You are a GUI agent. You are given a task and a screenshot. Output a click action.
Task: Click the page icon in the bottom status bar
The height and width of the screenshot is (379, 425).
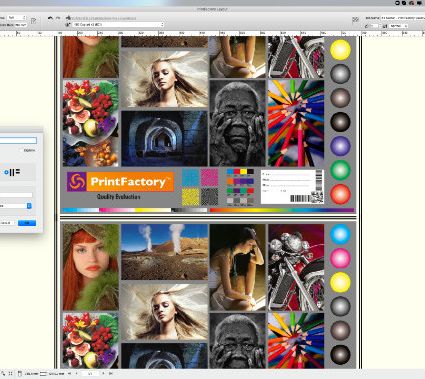pyautogui.click(x=20, y=374)
